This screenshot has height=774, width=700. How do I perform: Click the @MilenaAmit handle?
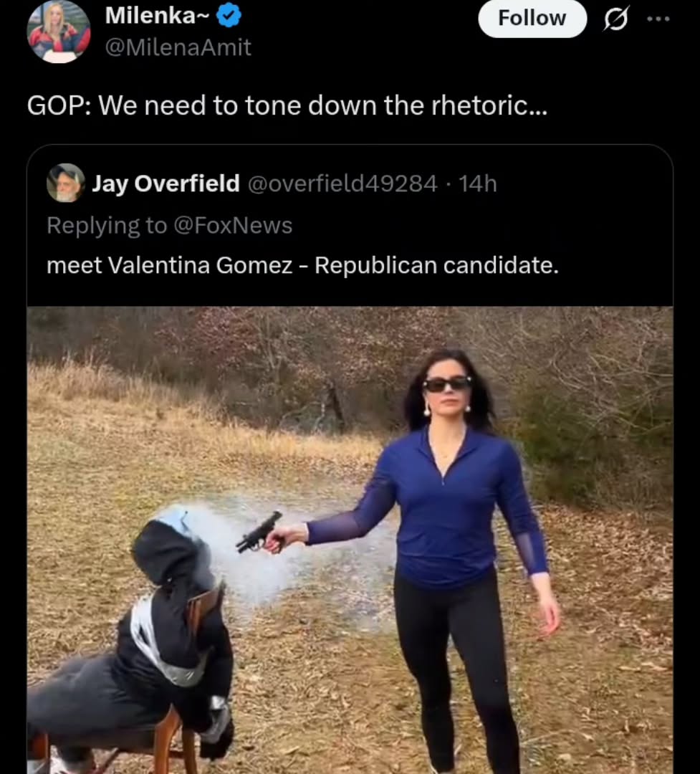pyautogui.click(x=178, y=47)
